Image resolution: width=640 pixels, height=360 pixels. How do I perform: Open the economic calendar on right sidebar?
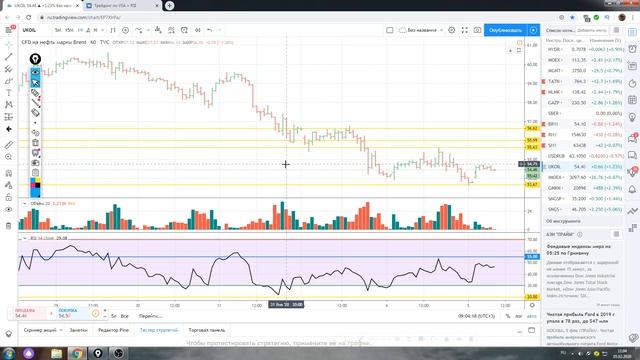632,100
